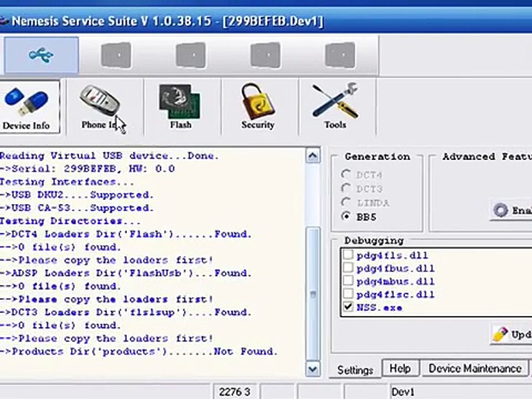Switch to the Settings tab
Viewport: 532px width, 399px height.
[355, 370]
